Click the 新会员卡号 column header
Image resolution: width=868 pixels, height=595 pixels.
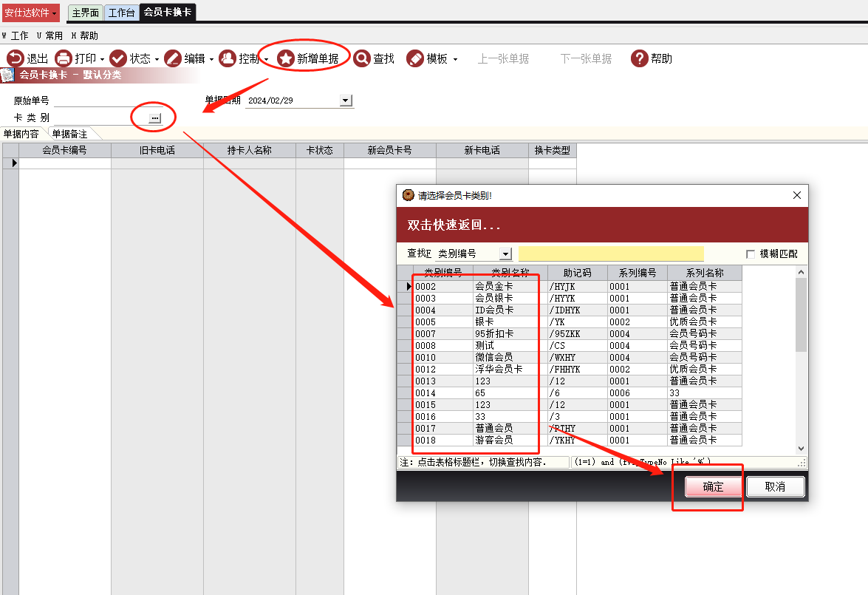click(x=390, y=150)
